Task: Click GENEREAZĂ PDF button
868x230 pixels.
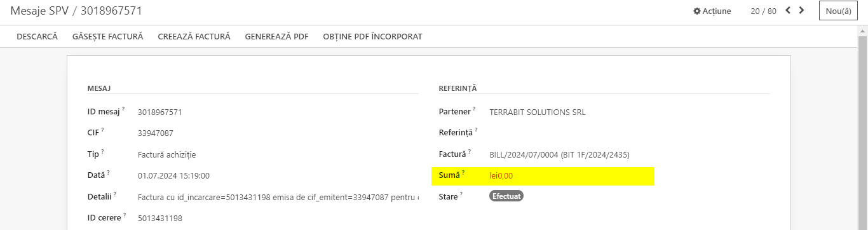Action: coord(276,36)
